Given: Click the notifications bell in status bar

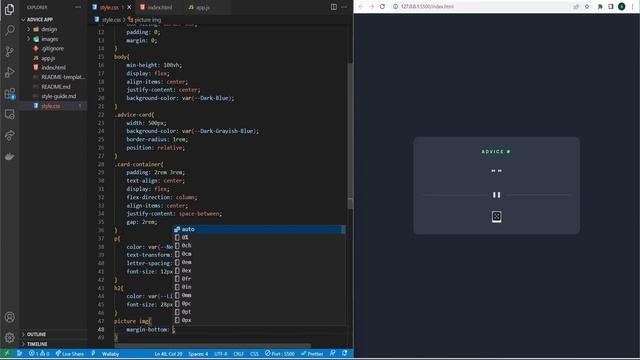Looking at the screenshot, I should point(345,353).
